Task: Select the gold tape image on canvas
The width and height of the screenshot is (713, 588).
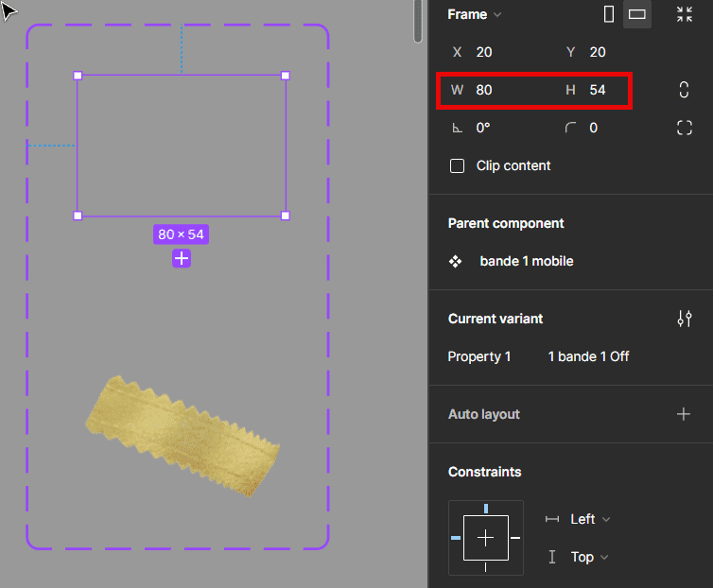Action: pos(183,436)
